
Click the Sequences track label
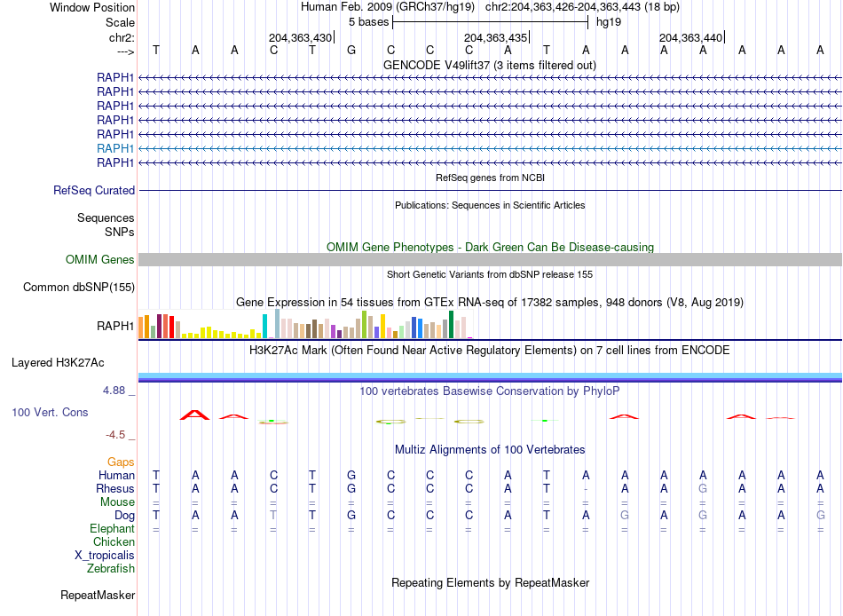pyautogui.click(x=106, y=217)
